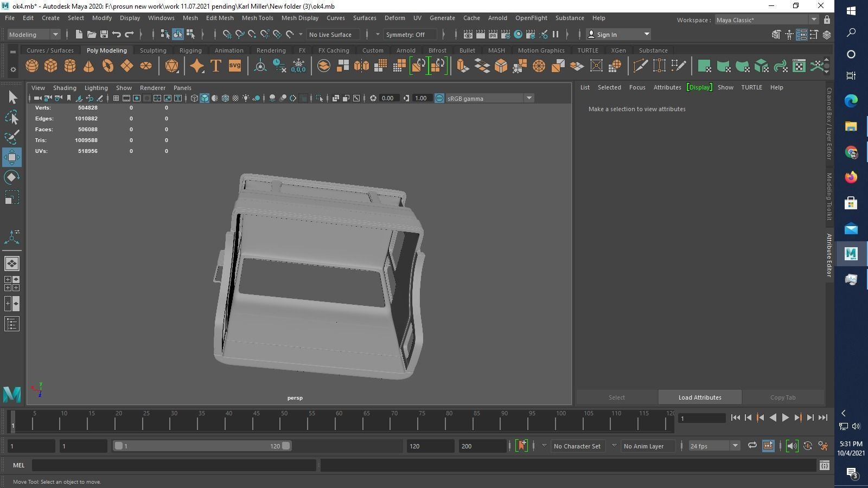Click the MEL command language button

pyautogui.click(x=18, y=465)
